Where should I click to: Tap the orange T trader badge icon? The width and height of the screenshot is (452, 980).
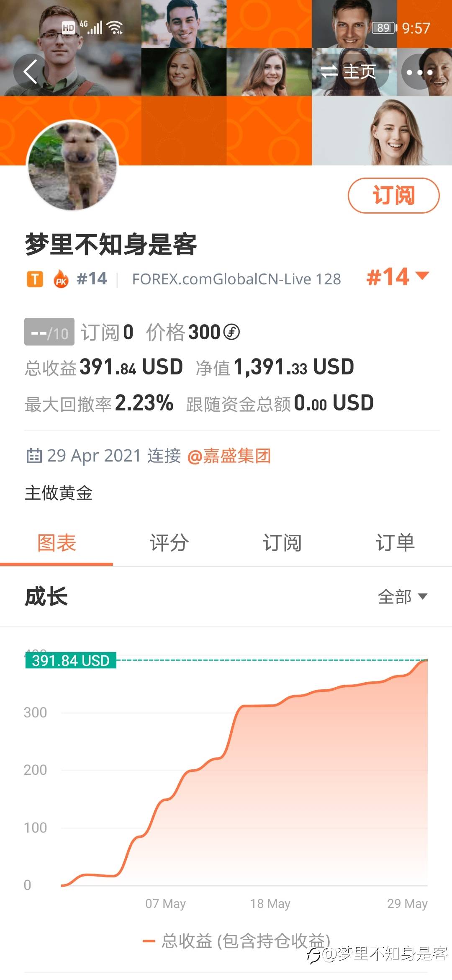[x=35, y=279]
